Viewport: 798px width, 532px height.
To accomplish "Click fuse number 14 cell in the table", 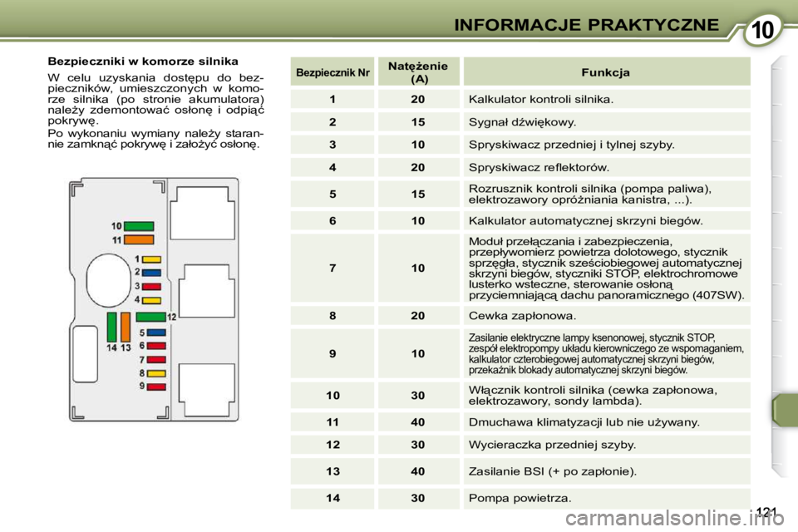I will click(x=332, y=498).
